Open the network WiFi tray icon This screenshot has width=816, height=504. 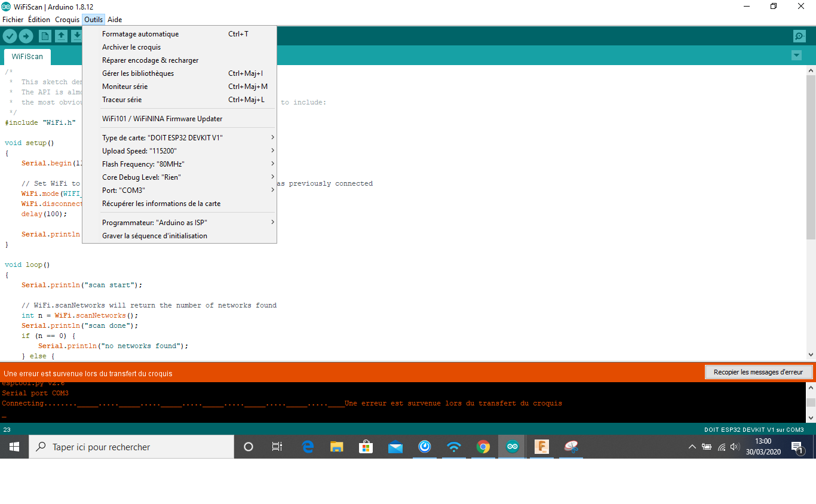(722, 447)
